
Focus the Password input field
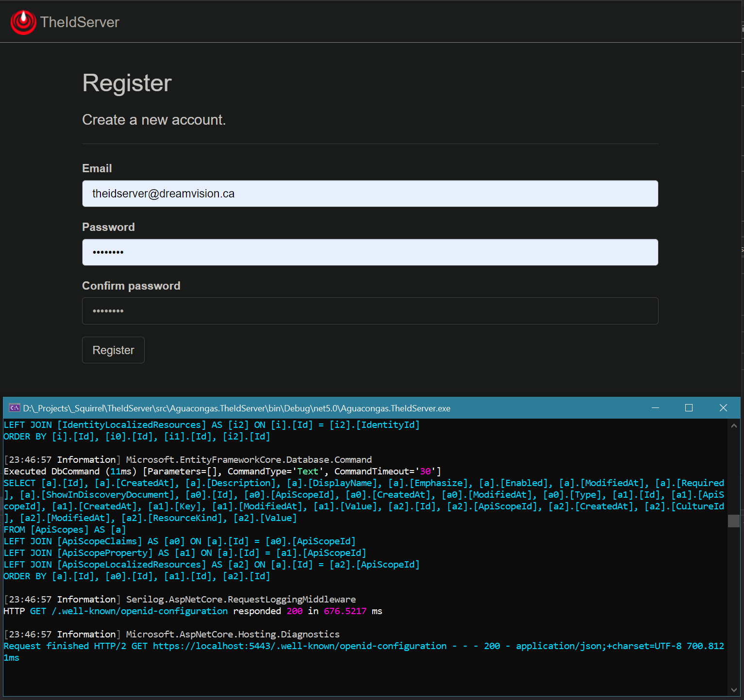(x=370, y=252)
